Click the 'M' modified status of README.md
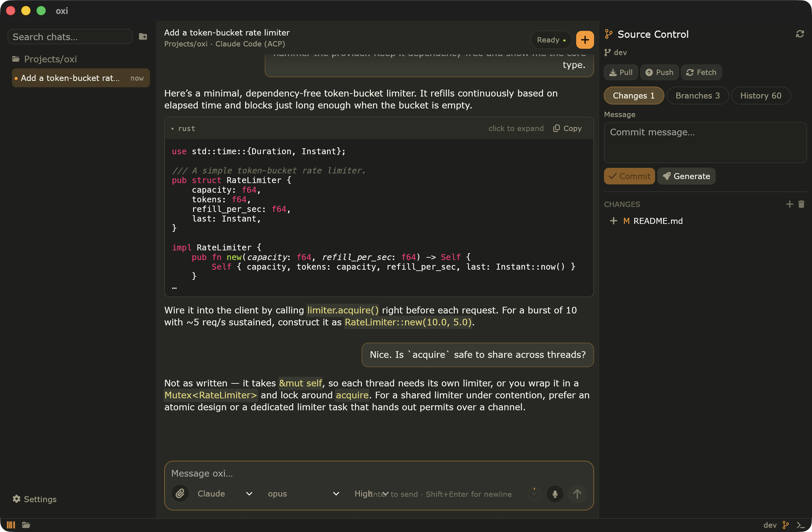The height and width of the screenshot is (532, 812). pos(626,221)
